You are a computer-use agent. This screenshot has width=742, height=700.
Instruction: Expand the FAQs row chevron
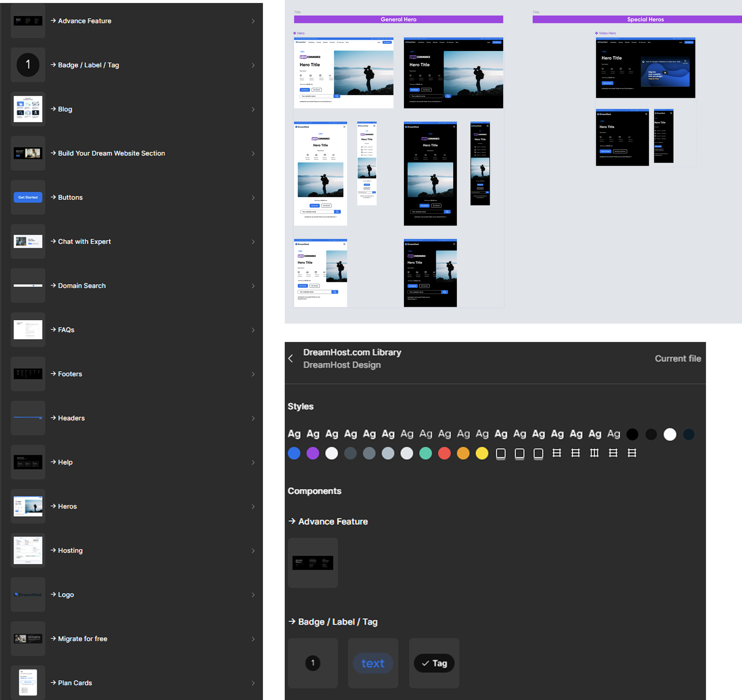click(x=253, y=330)
